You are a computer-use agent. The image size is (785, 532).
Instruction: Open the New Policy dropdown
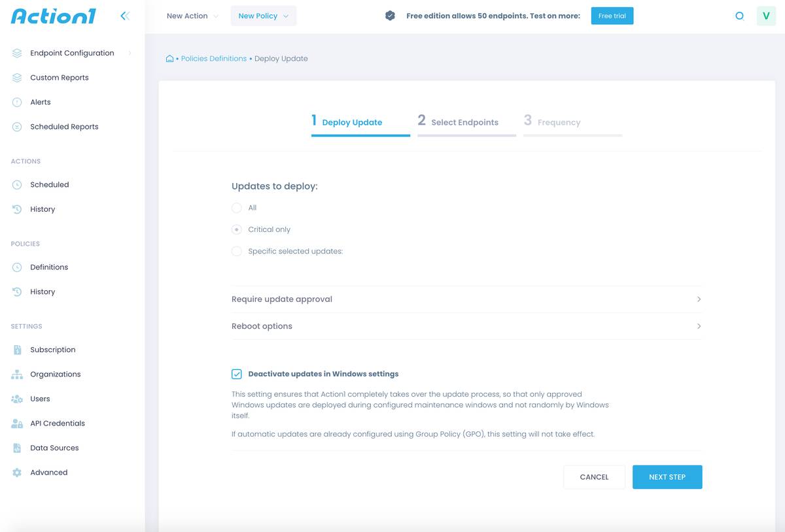click(x=264, y=16)
